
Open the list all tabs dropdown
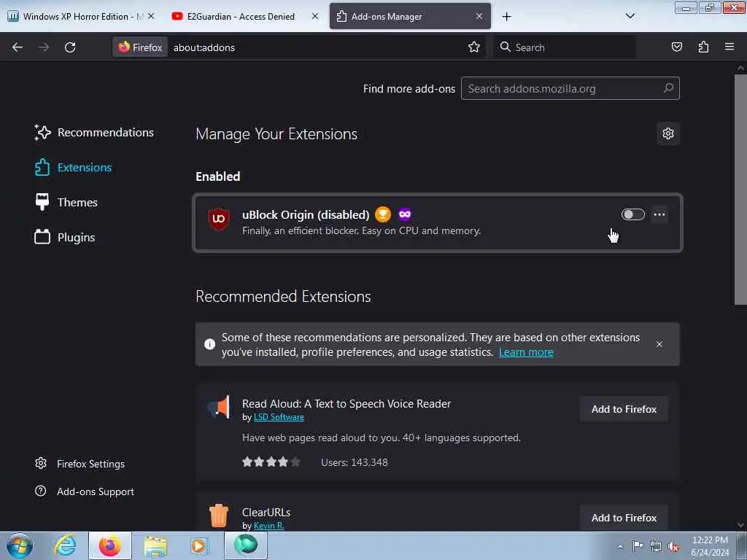630,16
